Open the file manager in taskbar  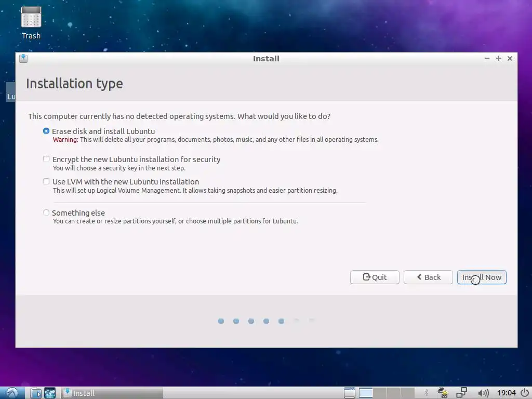[36, 393]
